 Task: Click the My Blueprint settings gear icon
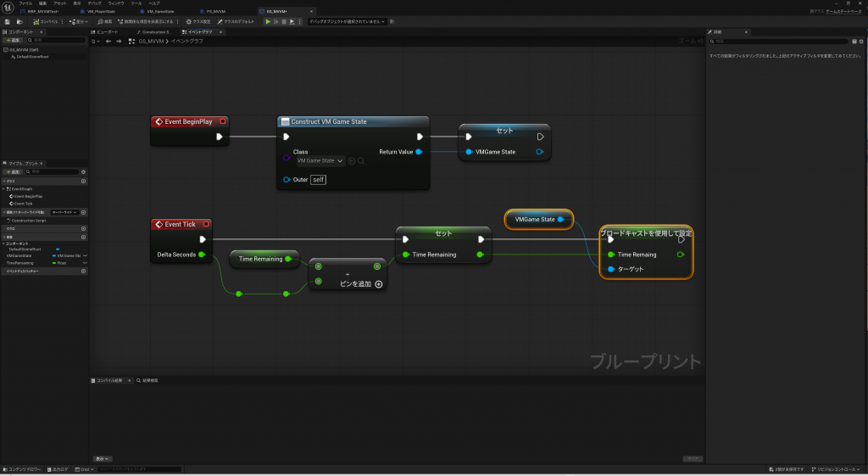(x=83, y=171)
